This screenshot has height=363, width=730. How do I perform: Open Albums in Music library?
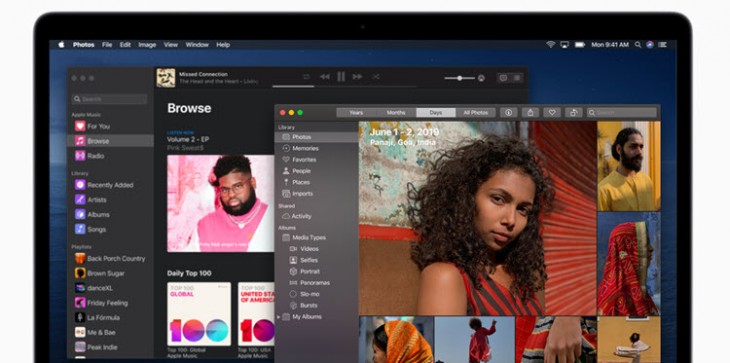pos(110,215)
